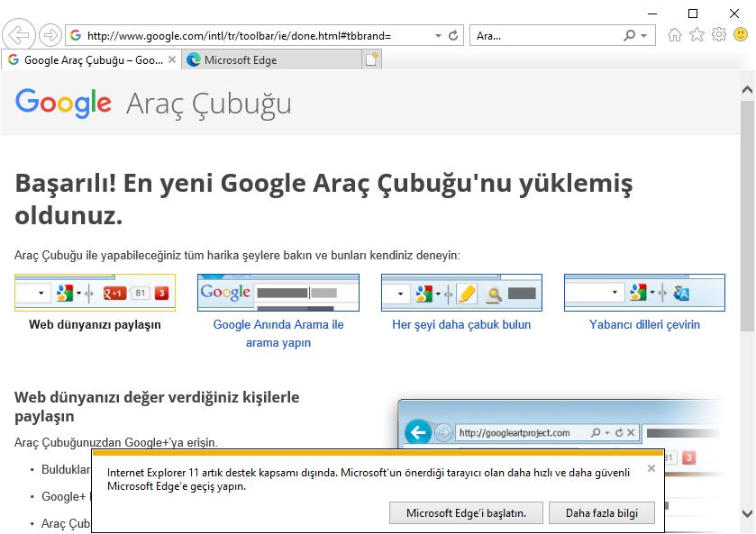Viewport: 756px width, 534px height.
Task: Click the browser Forward arrow button
Action: [x=50, y=35]
